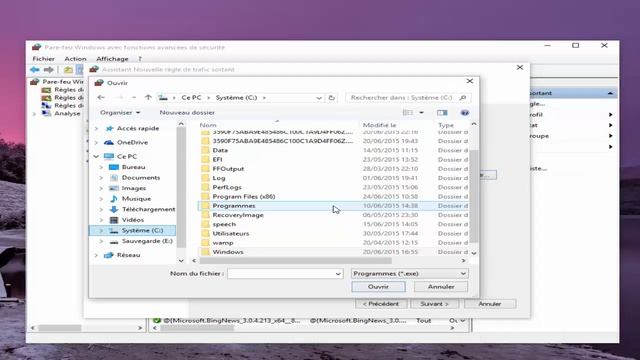Select the FFOutput folder
The width and height of the screenshot is (640, 360).
tap(228, 169)
